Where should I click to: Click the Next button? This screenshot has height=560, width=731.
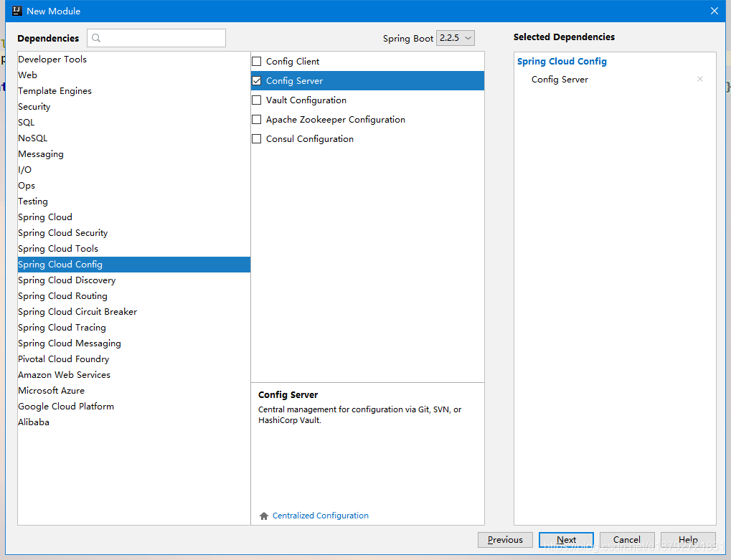[566, 540]
